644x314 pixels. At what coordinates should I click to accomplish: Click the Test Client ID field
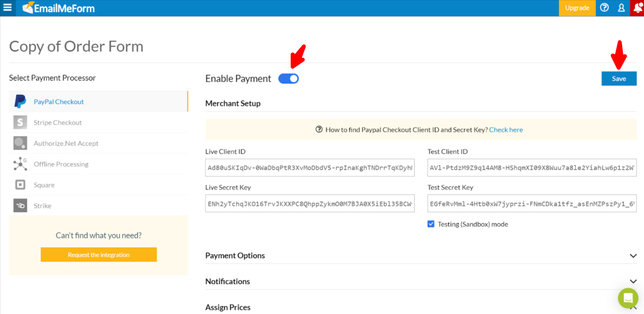click(532, 168)
